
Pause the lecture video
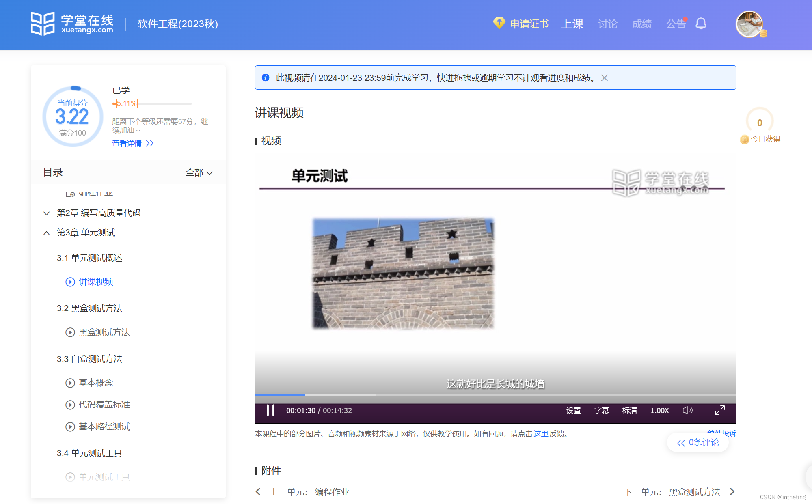(x=270, y=410)
